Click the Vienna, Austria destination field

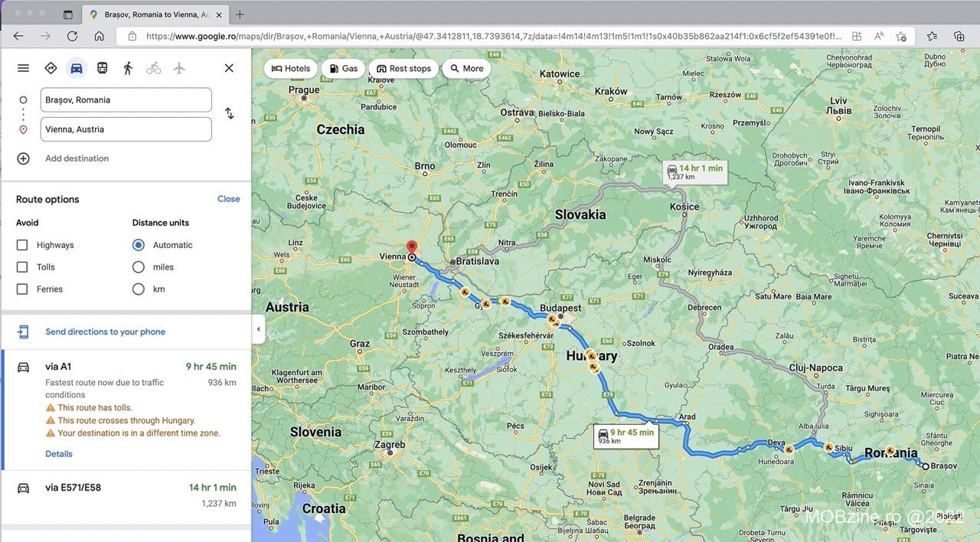pos(126,129)
